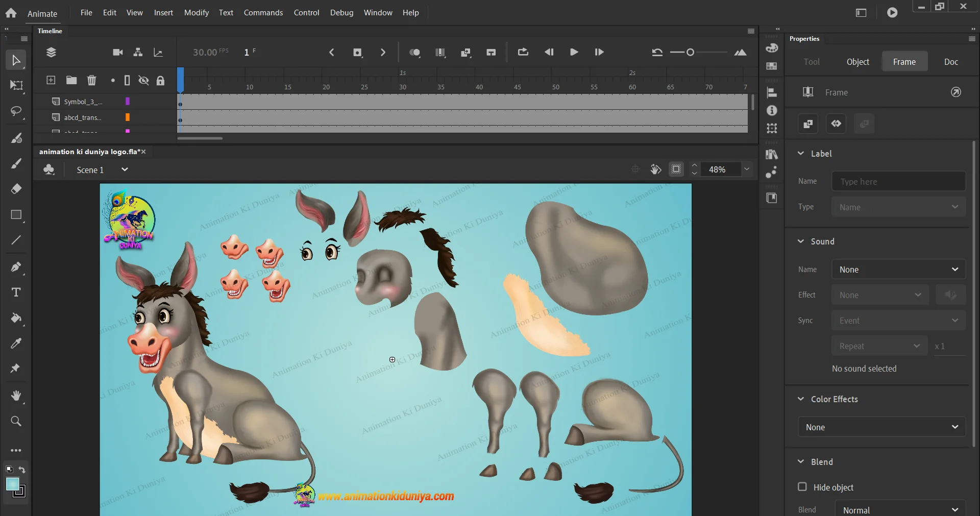
Task: Toggle visibility of all layers
Action: click(144, 80)
